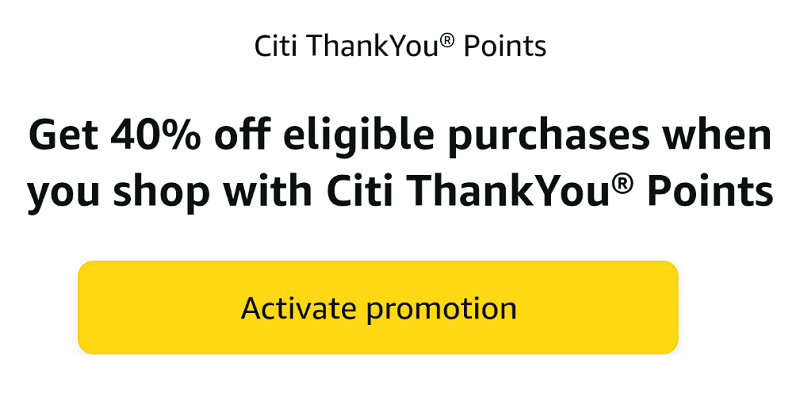Click the word "Get" starting the headline

click(x=64, y=136)
